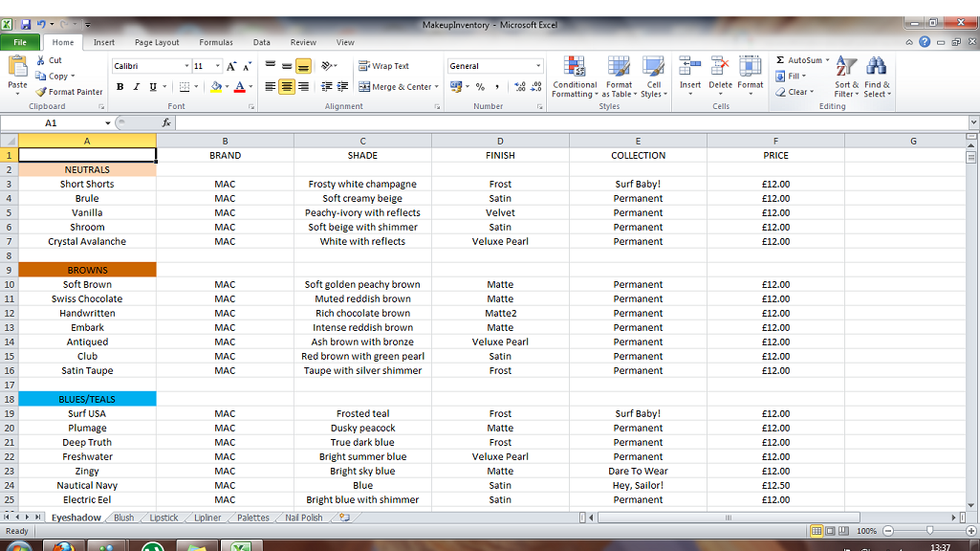The width and height of the screenshot is (980, 551).
Task: Open Conditional Formatting menu
Action: [575, 77]
